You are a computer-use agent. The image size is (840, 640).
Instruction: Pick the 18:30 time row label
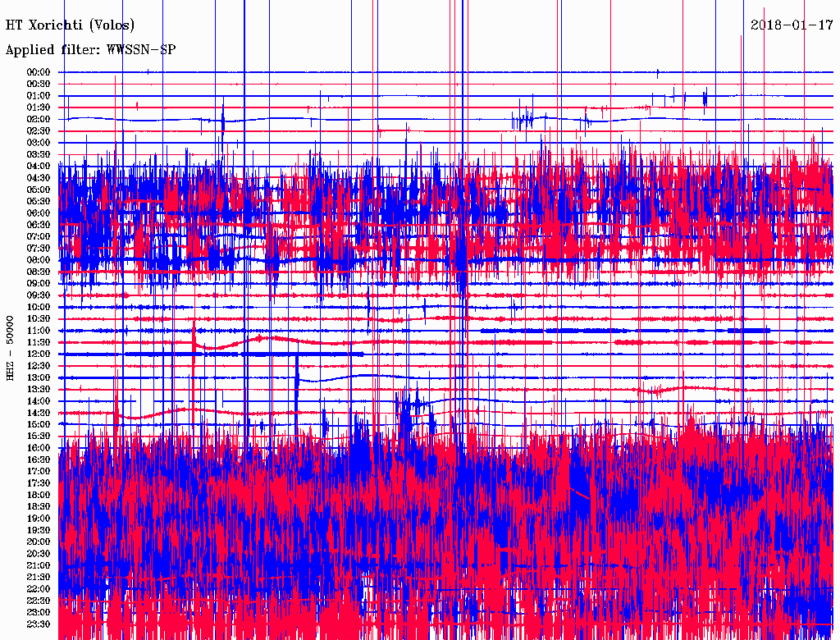tap(39, 507)
